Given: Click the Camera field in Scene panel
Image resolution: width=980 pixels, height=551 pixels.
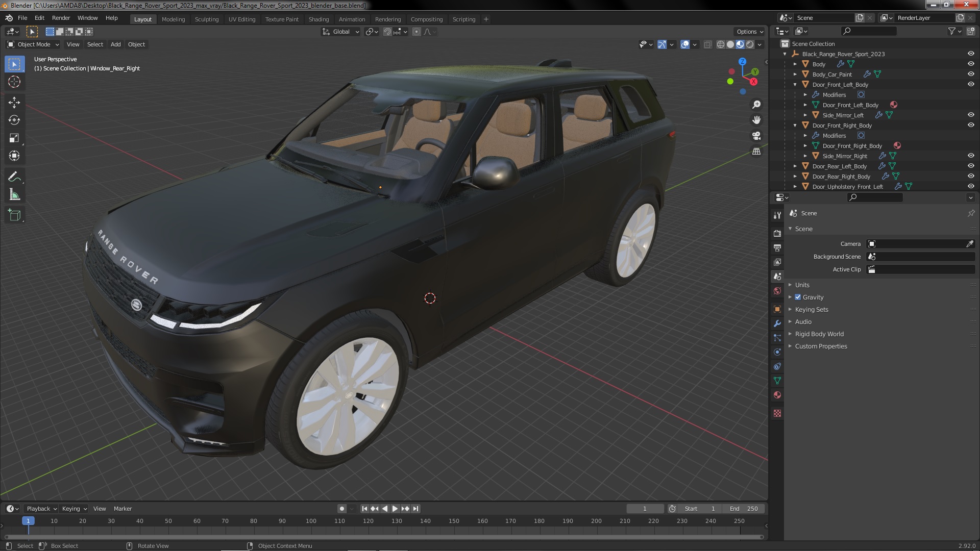Looking at the screenshot, I should pos(921,244).
